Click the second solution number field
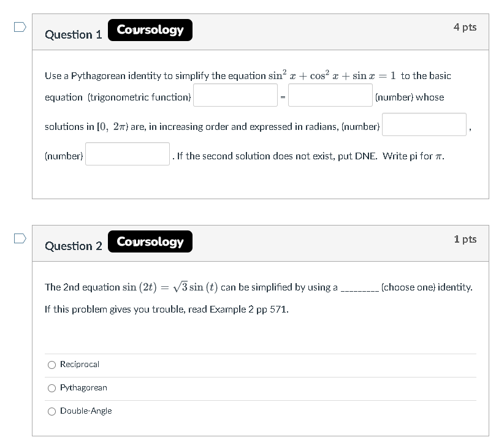496x448 pixels. coord(127,153)
